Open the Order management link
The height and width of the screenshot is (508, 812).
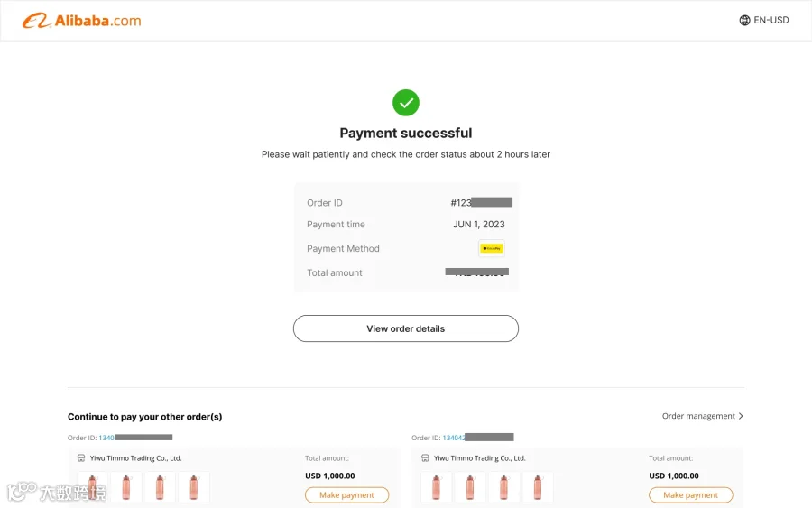click(x=698, y=416)
